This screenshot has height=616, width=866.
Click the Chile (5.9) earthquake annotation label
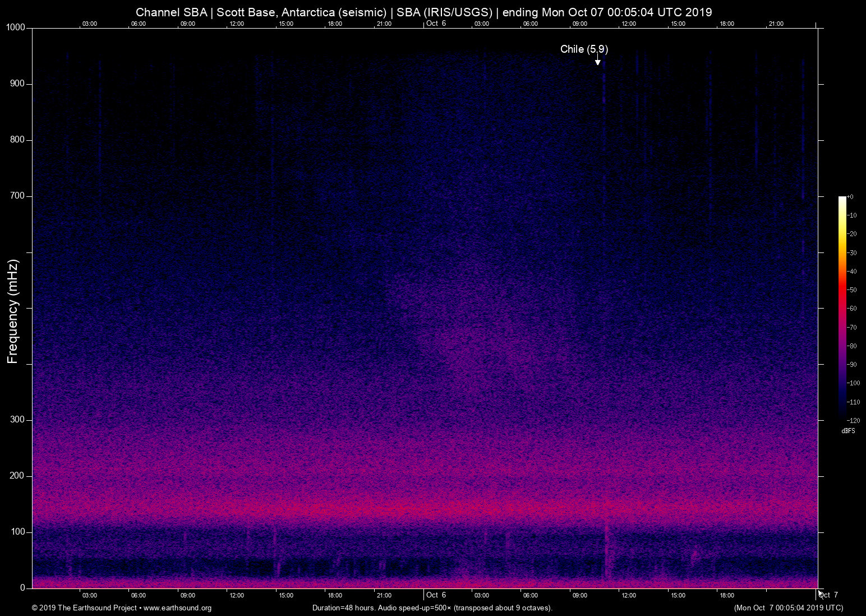coord(584,49)
